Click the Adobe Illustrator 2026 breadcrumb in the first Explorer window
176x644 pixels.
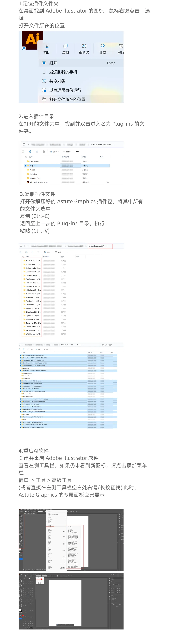(x=101, y=144)
